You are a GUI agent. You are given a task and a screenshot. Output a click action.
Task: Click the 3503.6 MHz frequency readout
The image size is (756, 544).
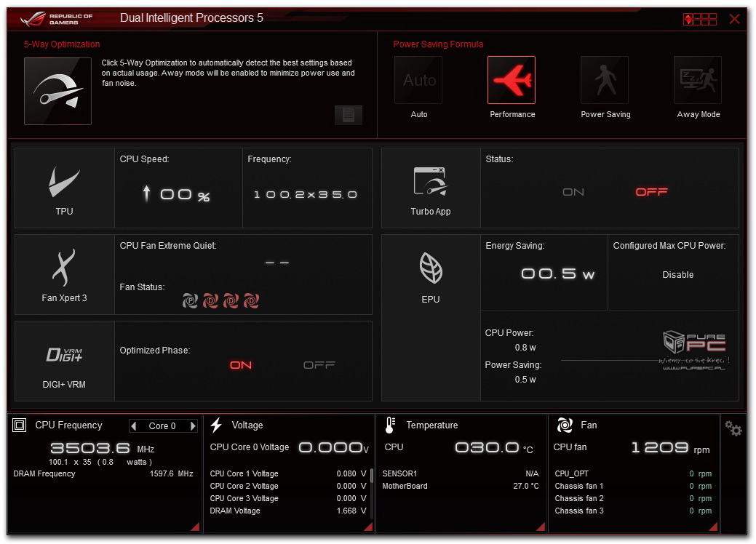[102, 449]
